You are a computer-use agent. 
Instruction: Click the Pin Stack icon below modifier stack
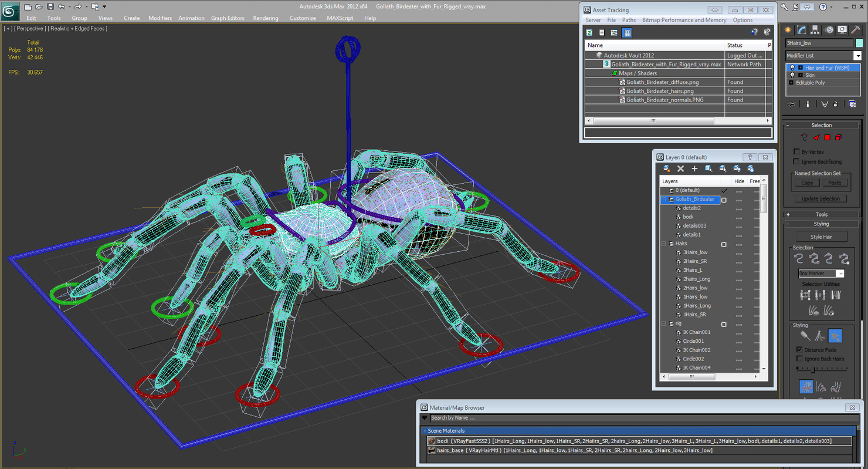[792, 104]
